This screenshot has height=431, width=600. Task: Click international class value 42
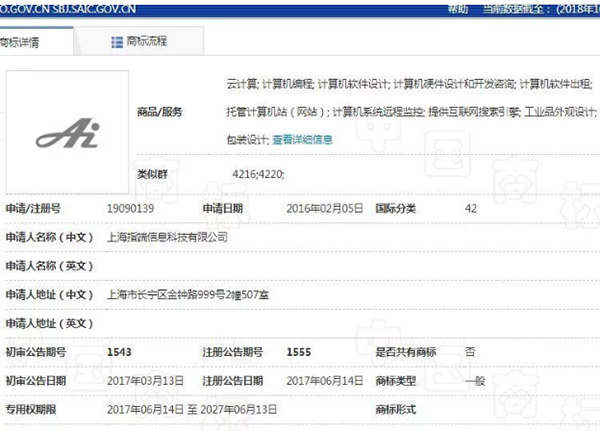(x=471, y=209)
